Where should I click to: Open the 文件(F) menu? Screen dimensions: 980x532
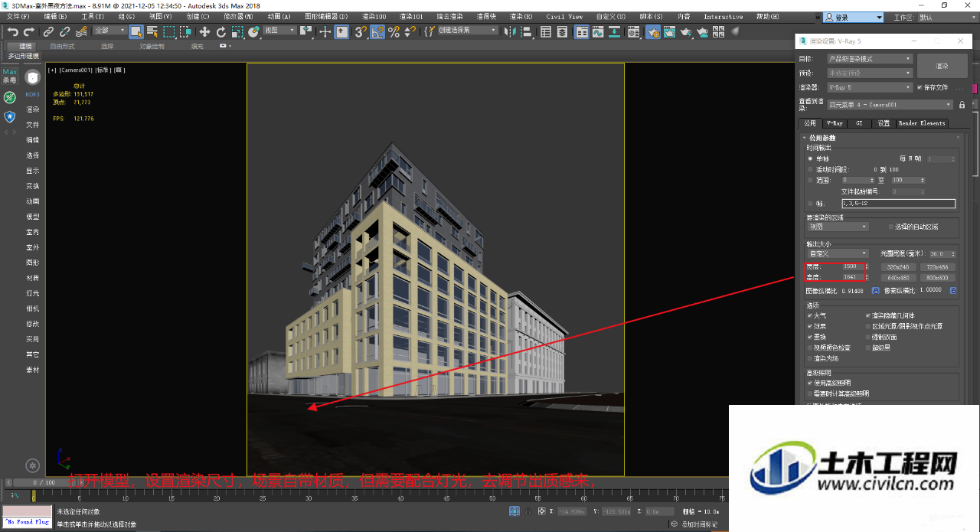coord(18,16)
